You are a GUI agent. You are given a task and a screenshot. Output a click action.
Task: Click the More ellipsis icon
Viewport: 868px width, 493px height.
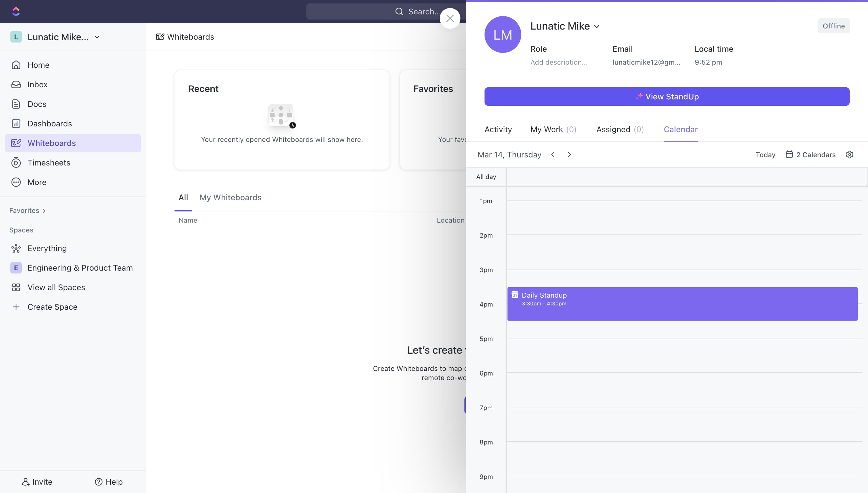[x=16, y=182]
